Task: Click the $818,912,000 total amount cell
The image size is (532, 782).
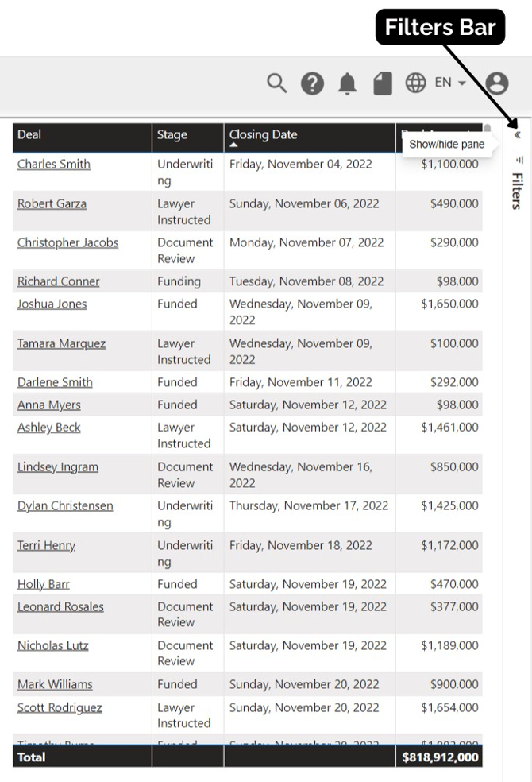Action: click(x=439, y=757)
